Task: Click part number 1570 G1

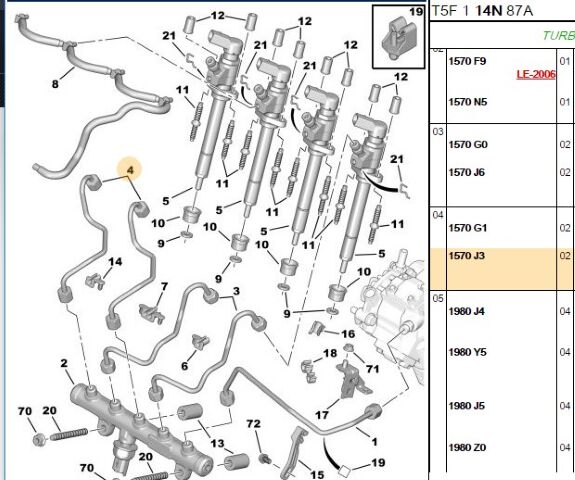Action: coord(468,228)
